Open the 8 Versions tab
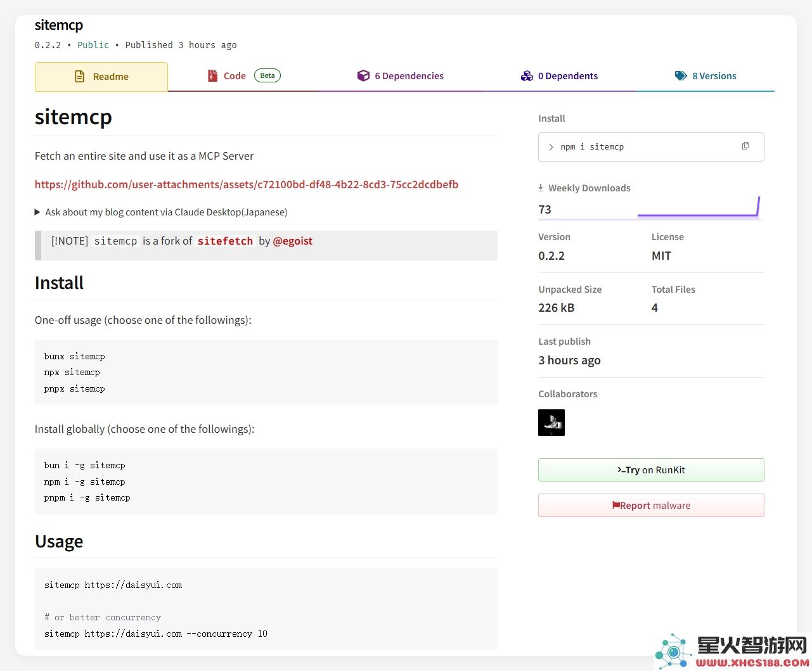 (x=706, y=76)
